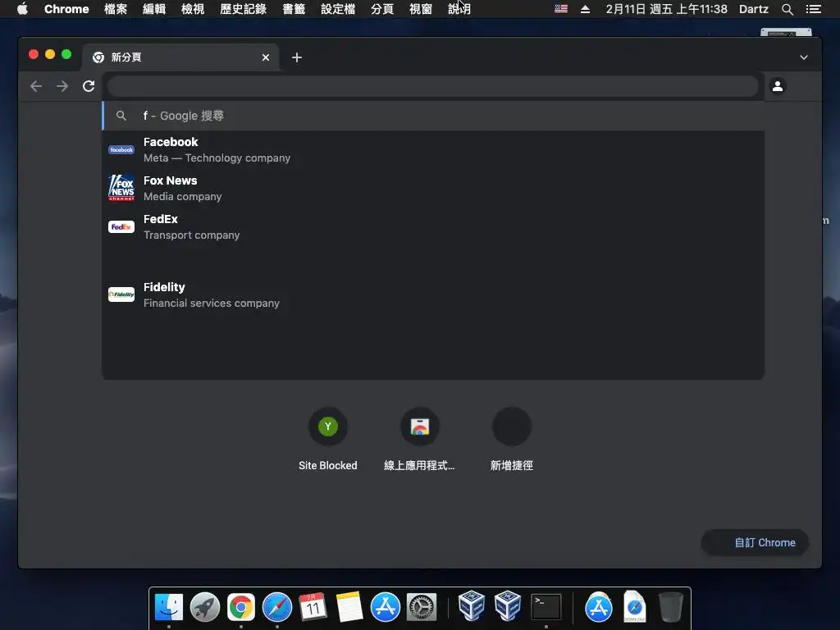Close the 新分頁 tab
The height and width of the screenshot is (630, 840).
pos(266,57)
